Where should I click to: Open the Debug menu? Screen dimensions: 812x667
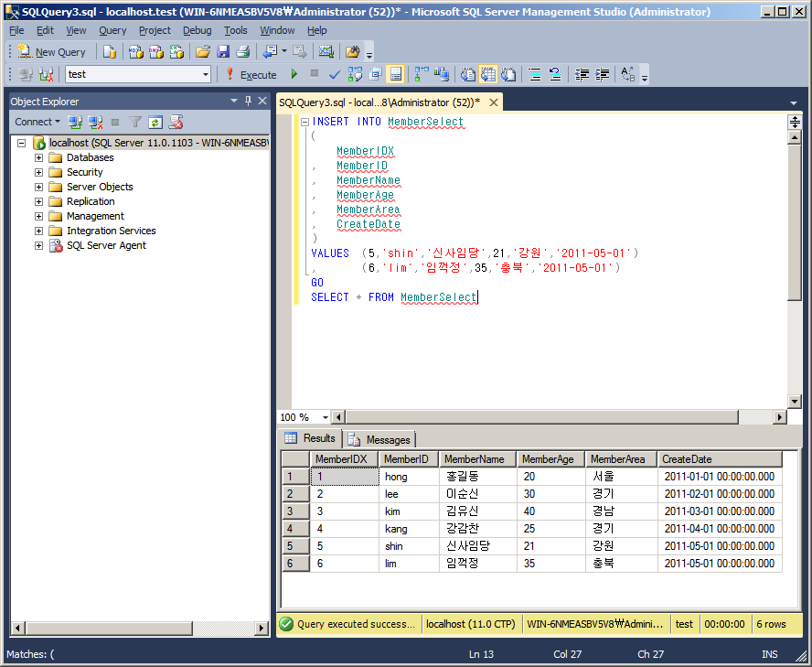pyautogui.click(x=198, y=30)
